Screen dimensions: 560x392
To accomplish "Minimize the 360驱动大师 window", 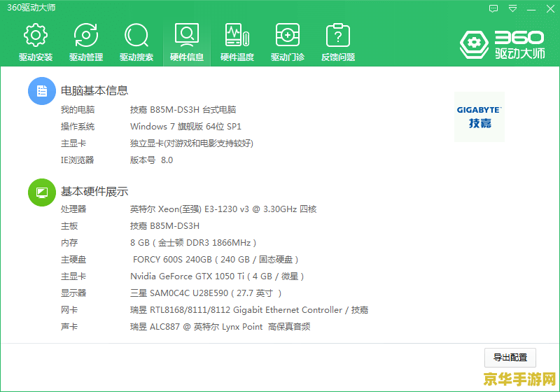I will click(x=531, y=9).
